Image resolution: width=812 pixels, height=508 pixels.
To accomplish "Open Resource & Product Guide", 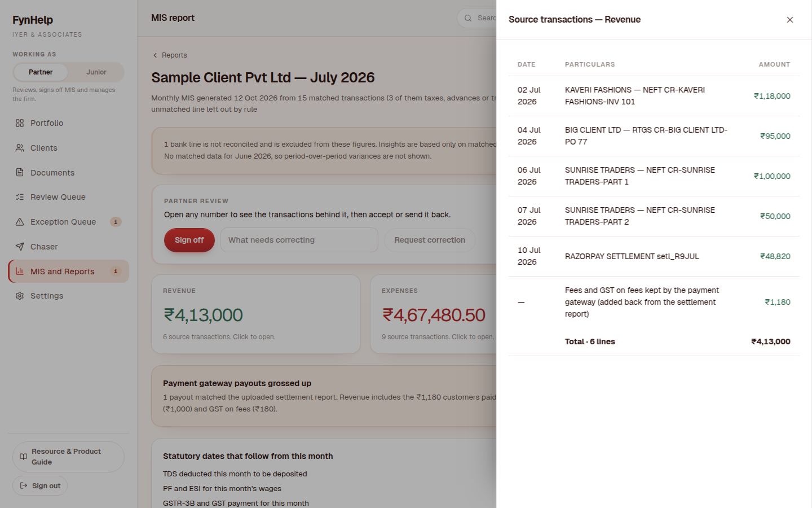I will [68, 457].
